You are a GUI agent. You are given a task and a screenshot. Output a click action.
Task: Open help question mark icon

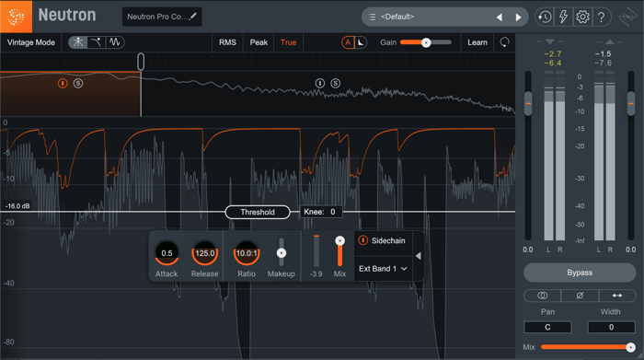pyautogui.click(x=602, y=17)
